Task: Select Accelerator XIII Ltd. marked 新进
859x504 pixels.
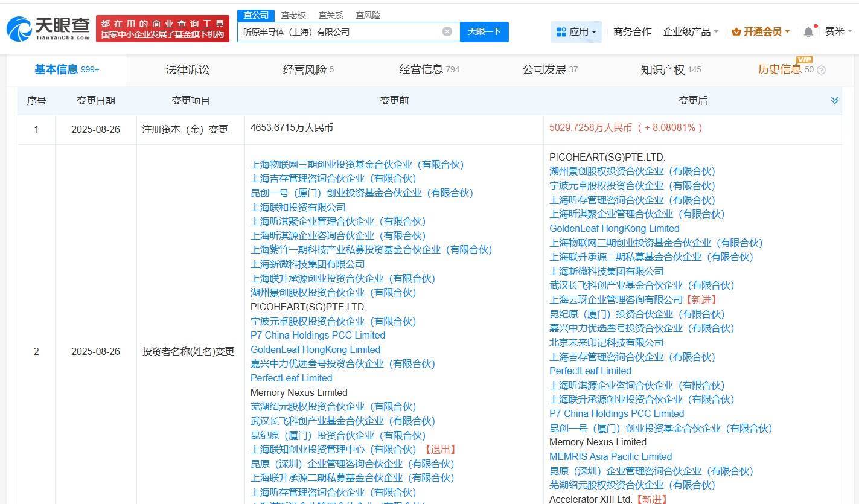Action: pos(590,499)
